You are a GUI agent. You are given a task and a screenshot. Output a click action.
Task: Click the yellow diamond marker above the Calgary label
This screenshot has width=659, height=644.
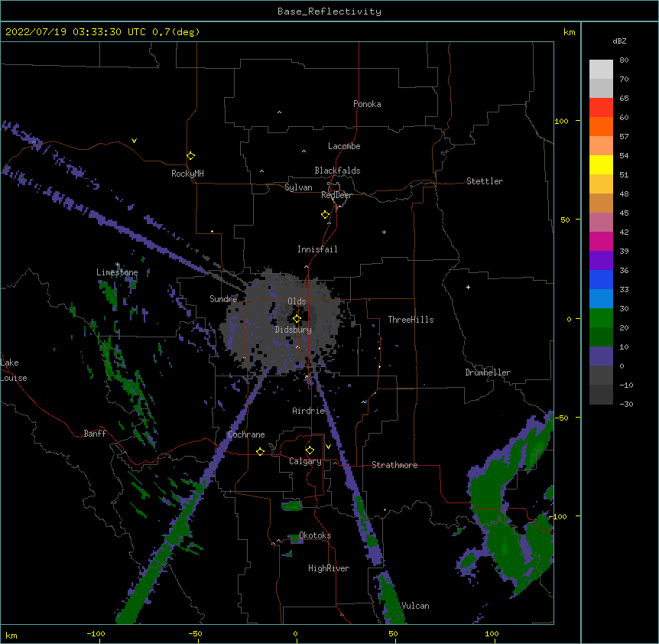click(x=310, y=450)
